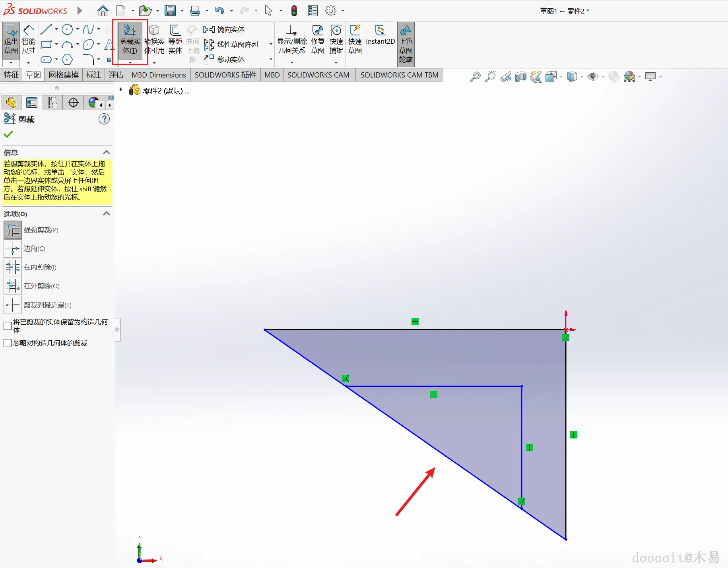Click the Exit Sketch (退出草图) icon
Image resolution: width=728 pixels, height=568 pixels.
coord(11,39)
